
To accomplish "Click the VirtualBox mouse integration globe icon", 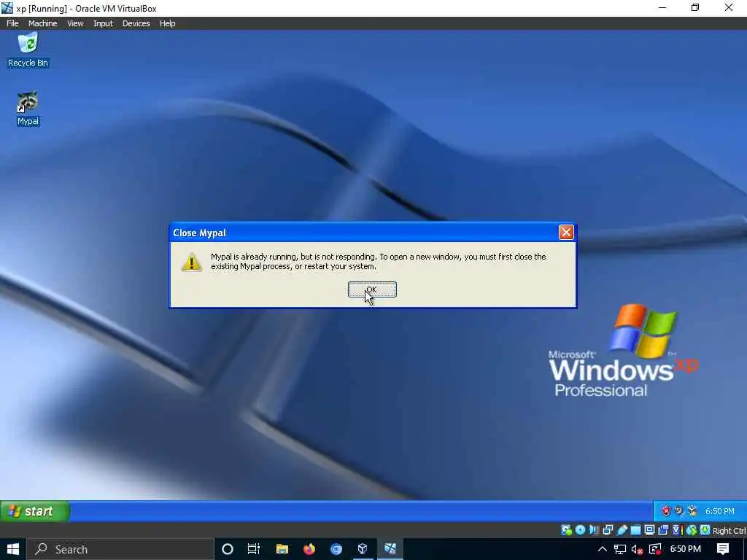I will pos(692,530).
